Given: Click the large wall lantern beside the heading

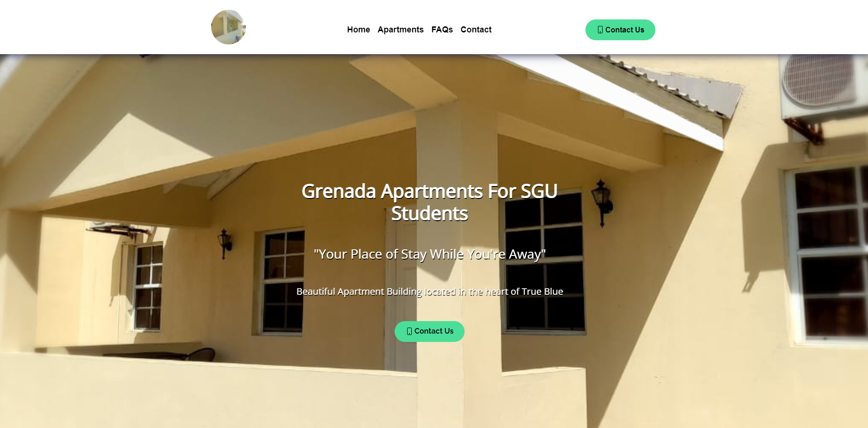Looking at the screenshot, I should click(x=602, y=202).
